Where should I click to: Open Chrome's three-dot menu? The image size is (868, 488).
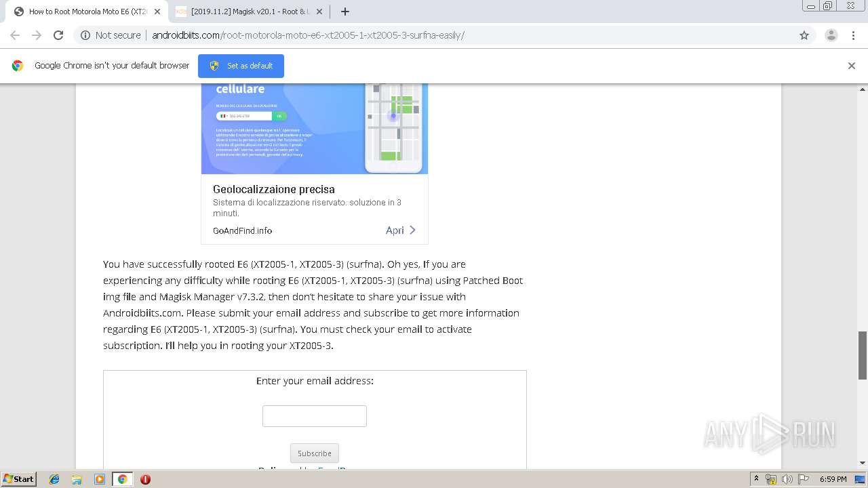coord(853,35)
